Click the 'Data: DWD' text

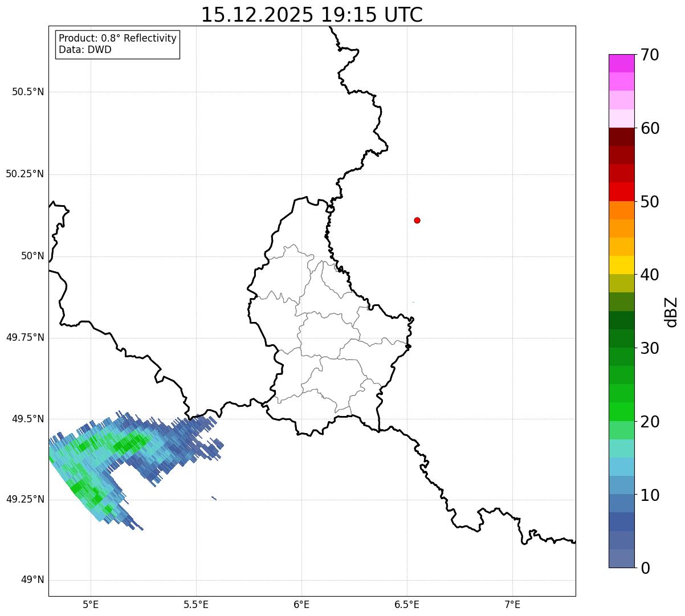pos(85,50)
